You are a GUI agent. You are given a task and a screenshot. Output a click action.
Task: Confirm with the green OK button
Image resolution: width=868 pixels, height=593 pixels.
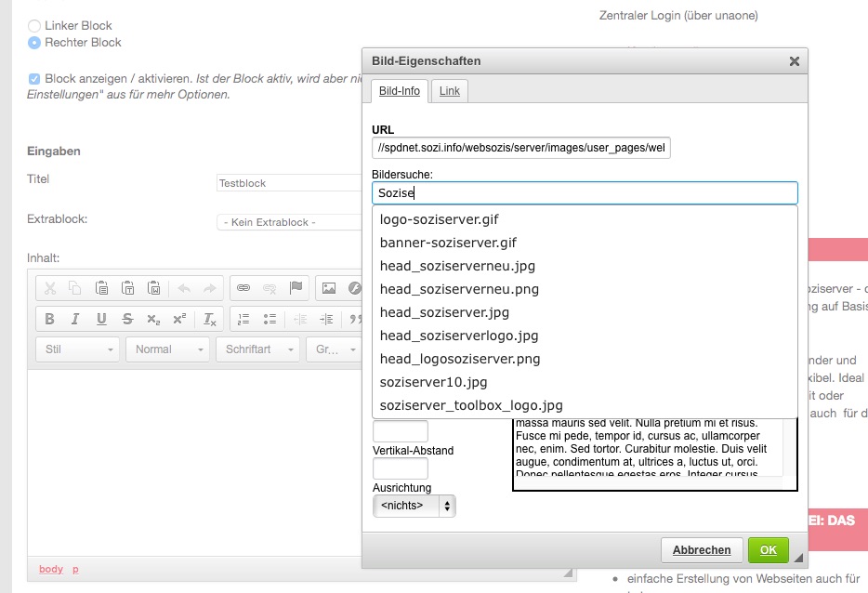pyautogui.click(x=768, y=550)
